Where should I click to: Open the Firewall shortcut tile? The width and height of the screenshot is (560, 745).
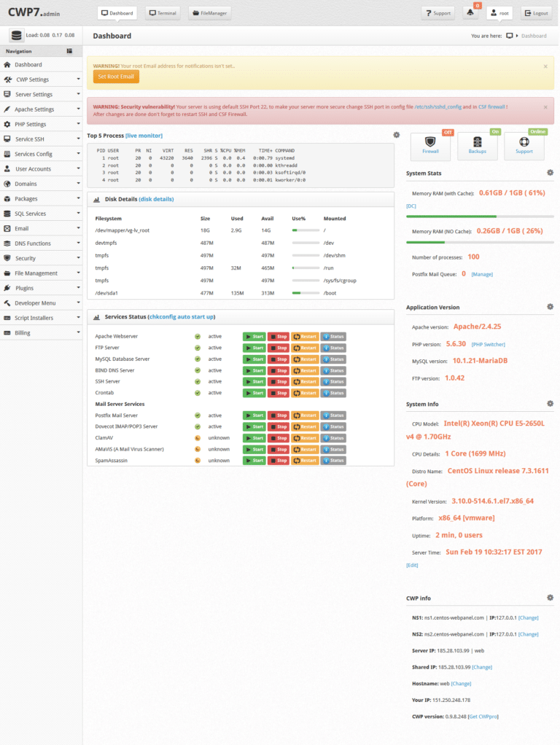[430, 145]
